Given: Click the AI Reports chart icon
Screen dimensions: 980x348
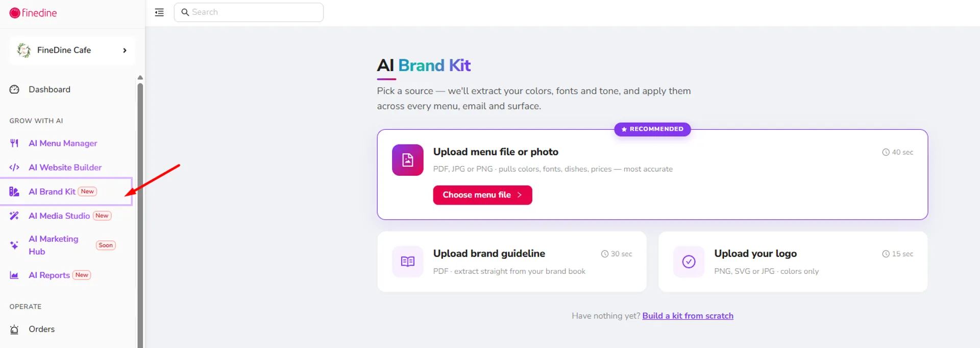Looking at the screenshot, I should click(x=14, y=275).
